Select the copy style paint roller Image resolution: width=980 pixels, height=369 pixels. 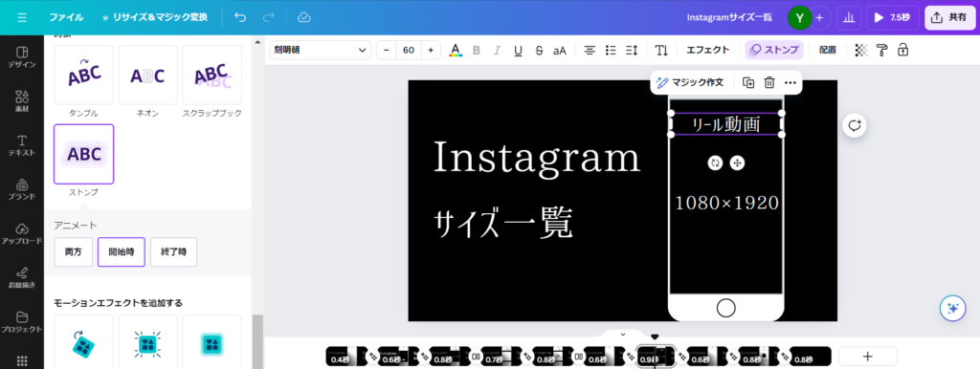tap(881, 51)
